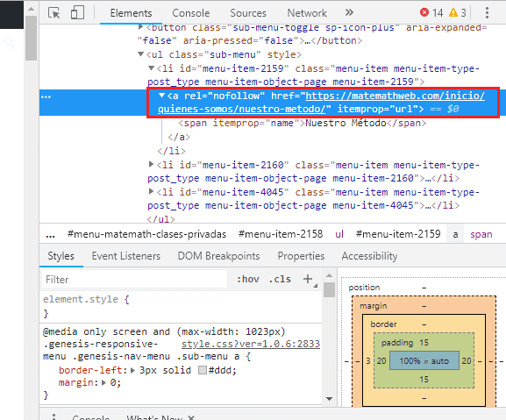Expand the li menu-item-2160 node
Image resolution: width=506 pixels, height=420 pixels.
(x=151, y=165)
